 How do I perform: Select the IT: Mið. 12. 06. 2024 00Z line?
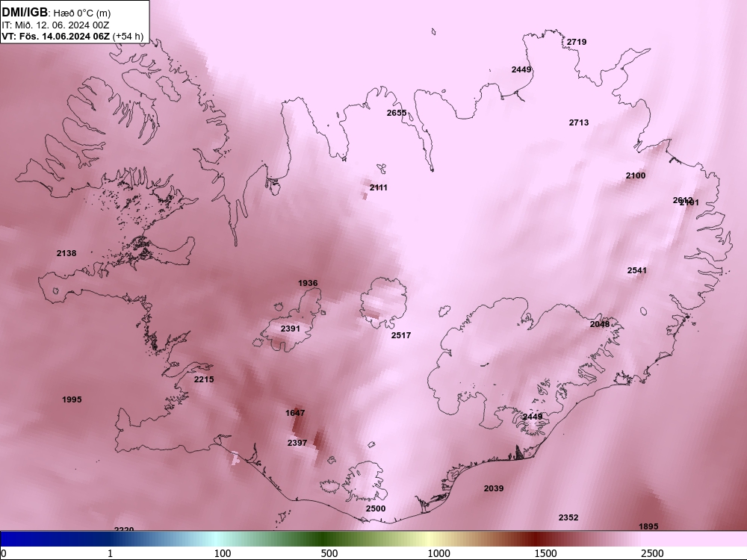click(x=55, y=25)
